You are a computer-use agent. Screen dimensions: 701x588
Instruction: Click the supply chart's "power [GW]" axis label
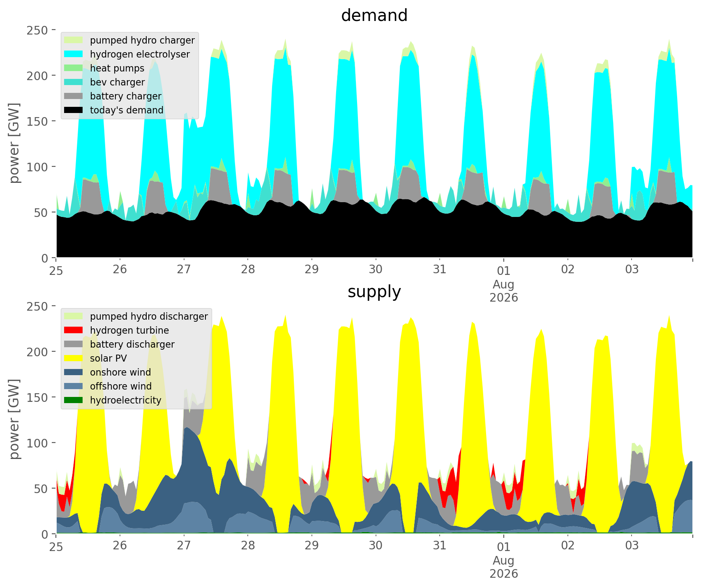[14, 420]
